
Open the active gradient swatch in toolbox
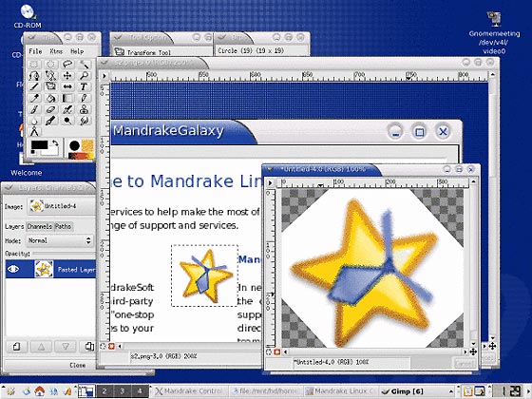81,156
